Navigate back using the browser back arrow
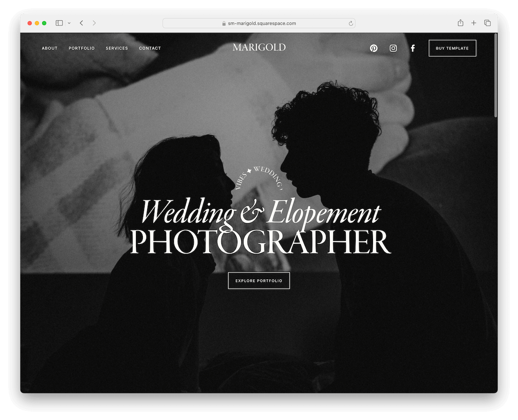Image resolution: width=518 pixels, height=420 pixels. coord(81,23)
